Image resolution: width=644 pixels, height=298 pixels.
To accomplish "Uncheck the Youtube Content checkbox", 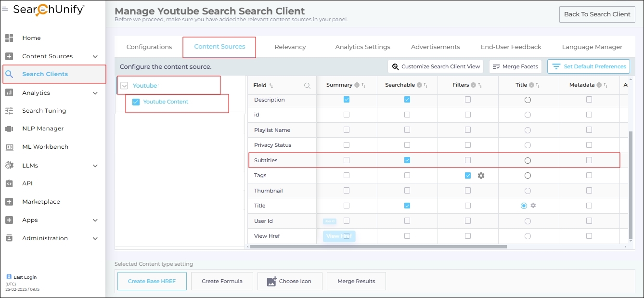I will [x=136, y=102].
